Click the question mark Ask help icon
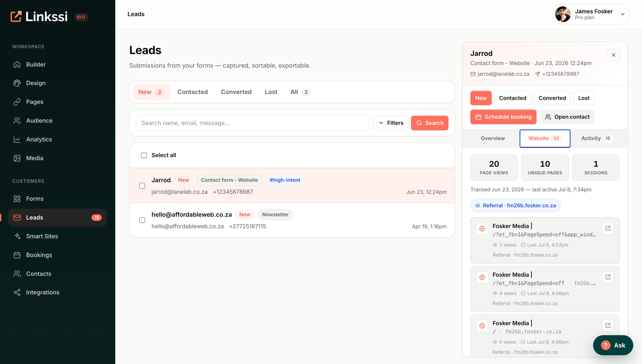Image resolution: width=642 pixels, height=364 pixels. (606, 345)
